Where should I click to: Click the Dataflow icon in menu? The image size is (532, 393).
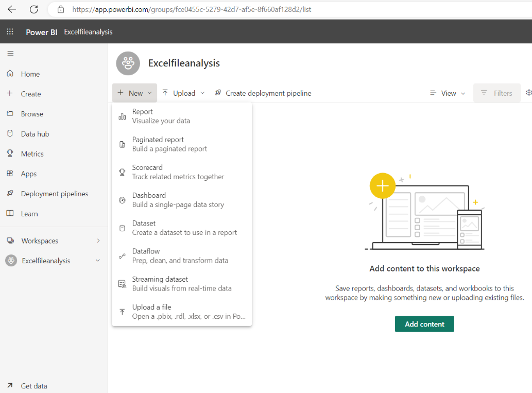click(x=122, y=256)
